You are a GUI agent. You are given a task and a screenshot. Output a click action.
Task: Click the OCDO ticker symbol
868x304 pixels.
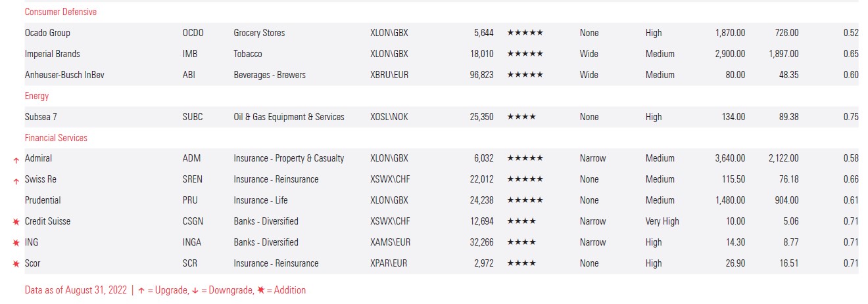tap(193, 33)
